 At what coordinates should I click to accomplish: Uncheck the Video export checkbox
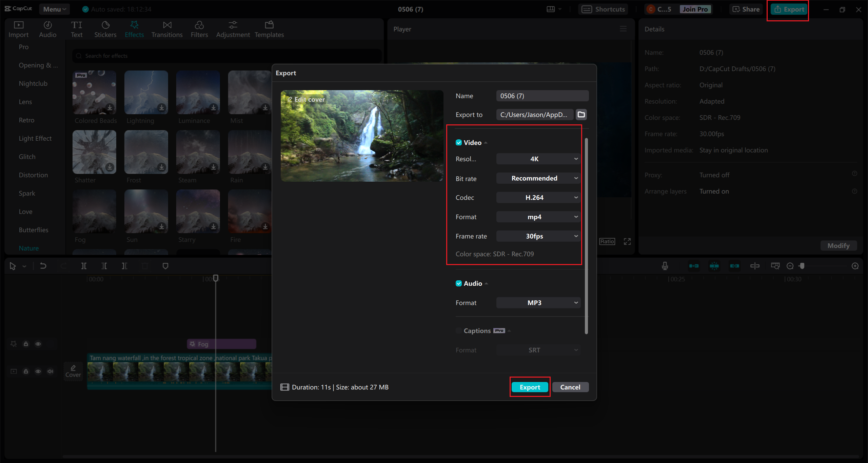pyautogui.click(x=459, y=143)
